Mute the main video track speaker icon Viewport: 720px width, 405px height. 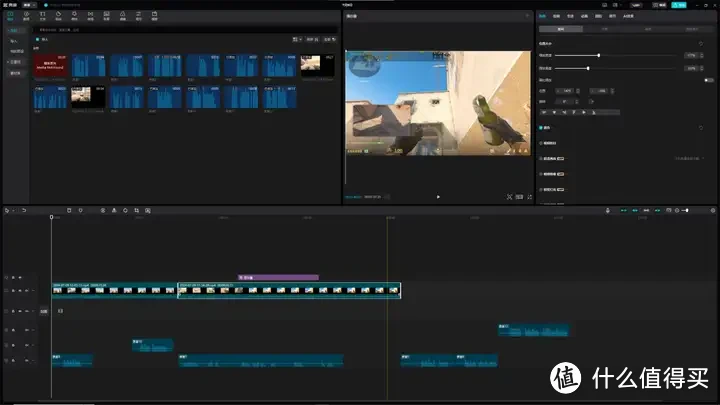[27, 291]
